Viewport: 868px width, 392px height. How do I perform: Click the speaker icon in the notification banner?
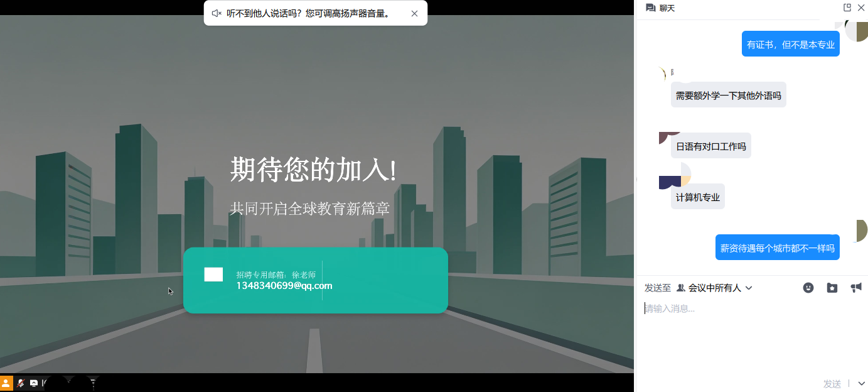216,13
